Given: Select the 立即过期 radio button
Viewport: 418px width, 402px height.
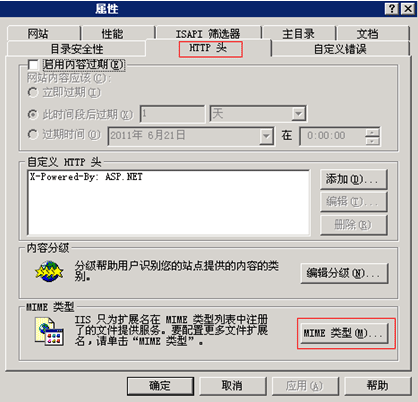Looking at the screenshot, I should (33, 92).
